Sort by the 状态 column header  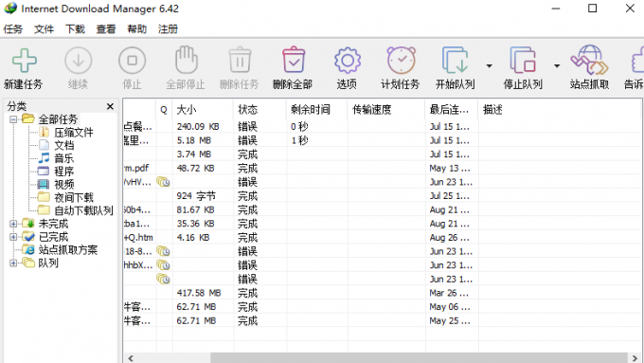[x=260, y=110]
